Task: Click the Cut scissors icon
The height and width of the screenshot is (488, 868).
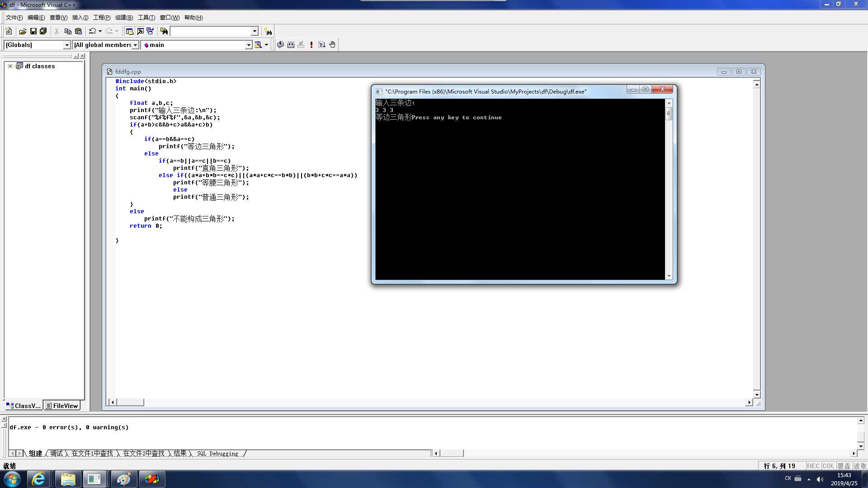Action: 57,31
